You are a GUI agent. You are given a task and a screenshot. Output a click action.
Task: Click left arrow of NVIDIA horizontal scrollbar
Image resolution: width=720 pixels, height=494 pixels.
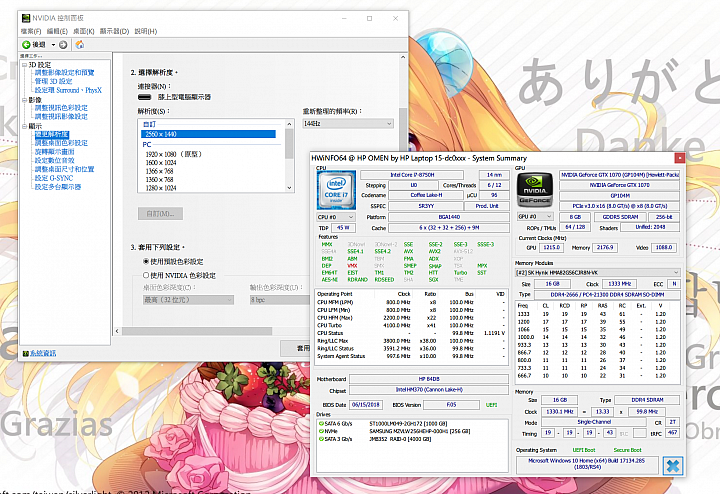coord(118,331)
